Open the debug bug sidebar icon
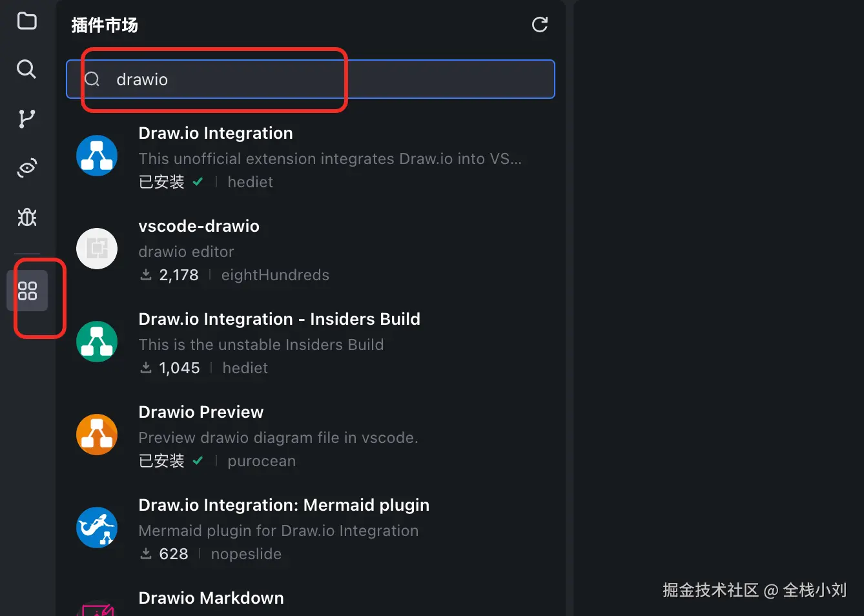The height and width of the screenshot is (616, 864). point(26,217)
